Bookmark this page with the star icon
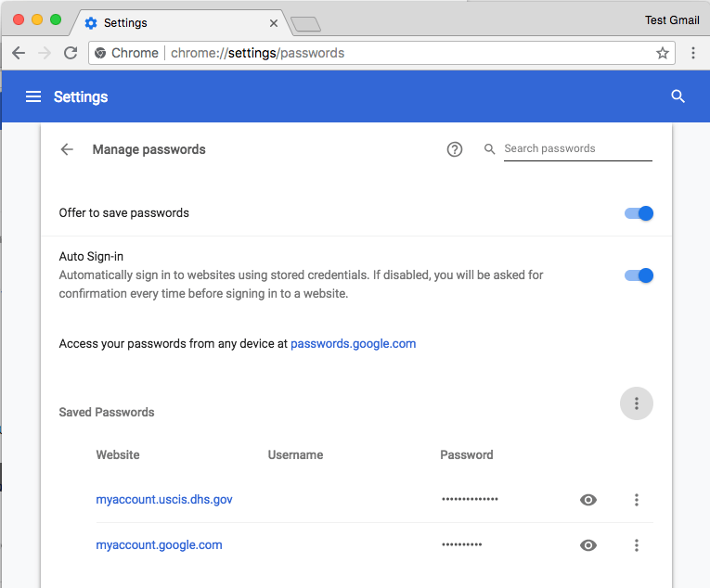Screen dimensions: 710x588 point(663,53)
